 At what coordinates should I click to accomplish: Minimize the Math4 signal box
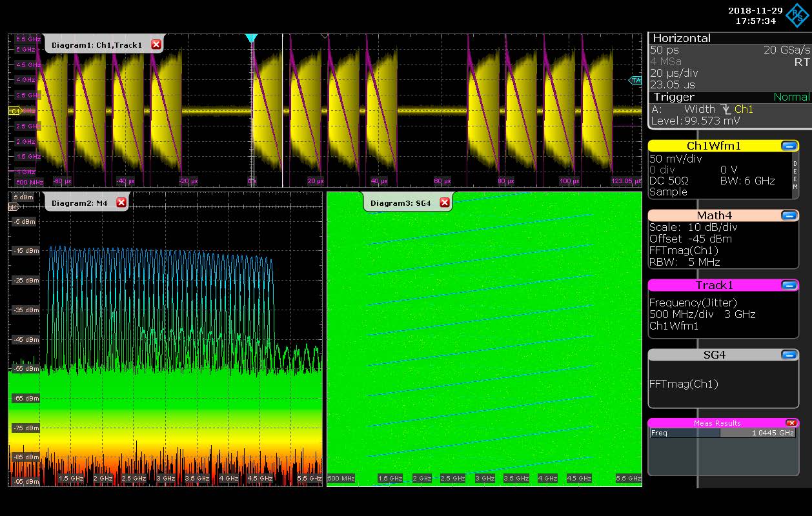pyautogui.click(x=789, y=215)
